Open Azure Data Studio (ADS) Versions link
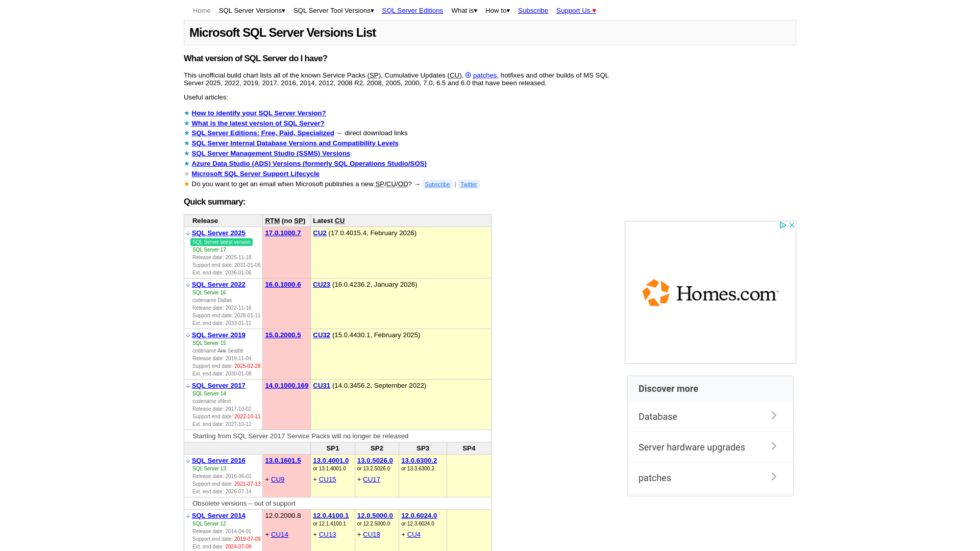 click(x=309, y=164)
